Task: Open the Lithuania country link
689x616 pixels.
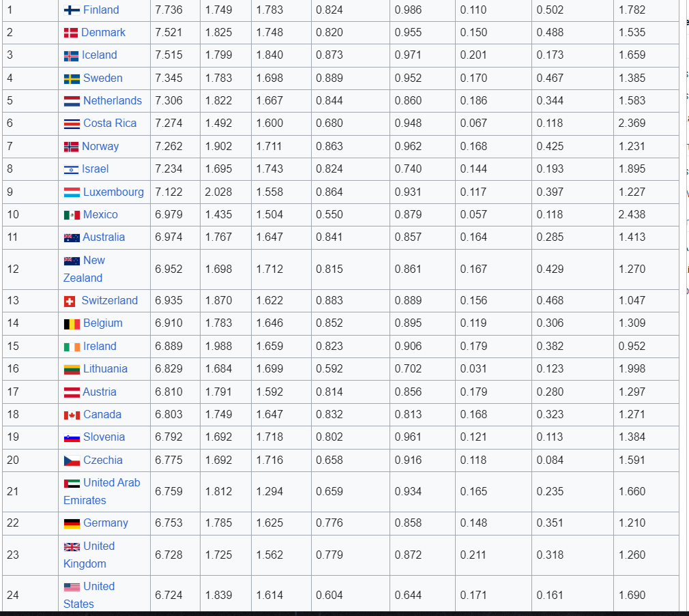Action: click(105, 368)
